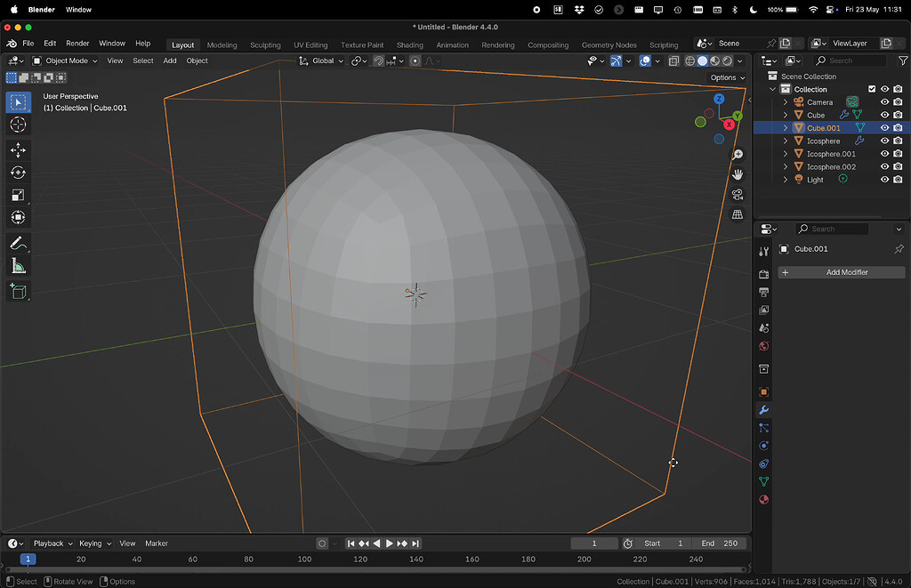Play the animation forward
The image size is (911, 588).
coord(389,544)
